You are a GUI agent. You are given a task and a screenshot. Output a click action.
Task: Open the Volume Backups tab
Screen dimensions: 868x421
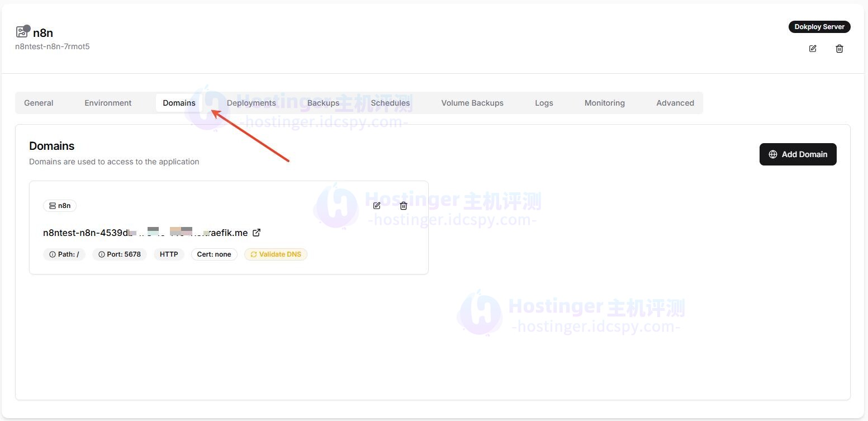click(472, 103)
